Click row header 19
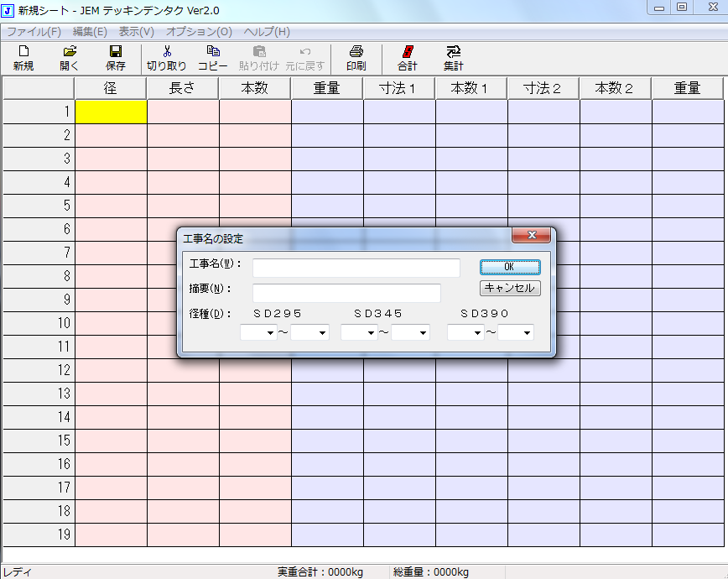Screen dimensions: 728x579 (39, 535)
